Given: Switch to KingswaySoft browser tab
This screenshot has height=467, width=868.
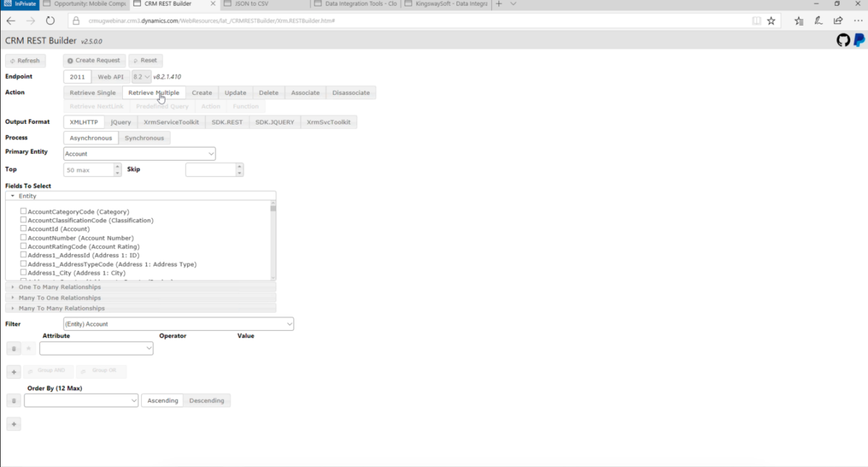Looking at the screenshot, I should click(x=446, y=4).
